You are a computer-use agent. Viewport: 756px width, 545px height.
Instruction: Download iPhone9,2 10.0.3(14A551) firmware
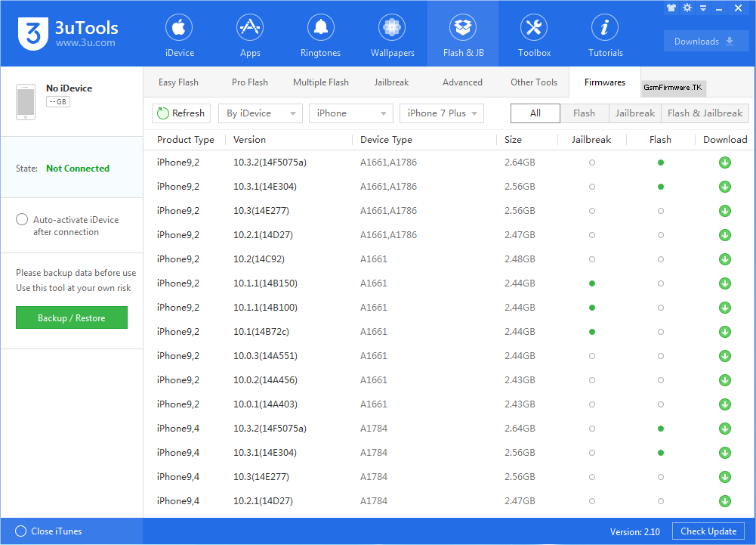pos(725,356)
